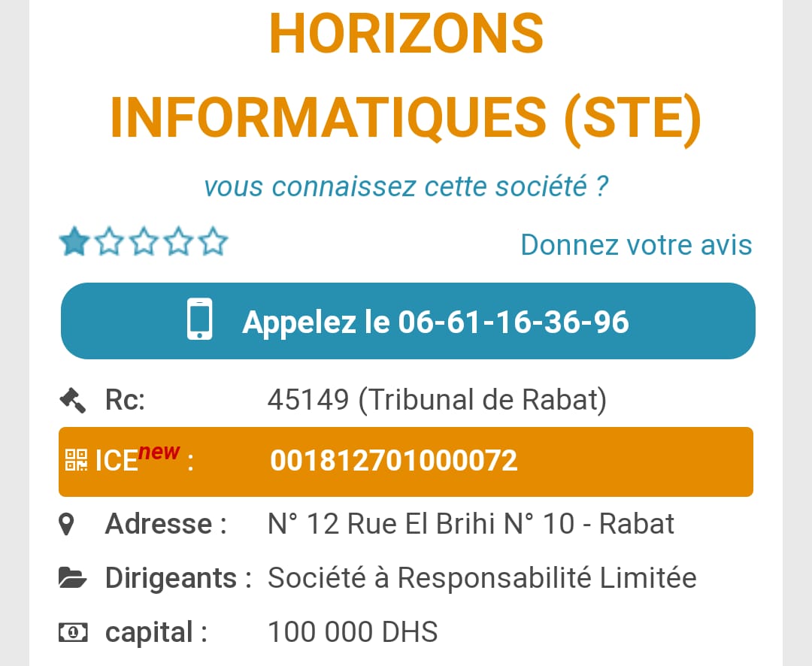Click the red 'new' badge on ICE
The width and height of the screenshot is (812, 666).
(x=159, y=453)
